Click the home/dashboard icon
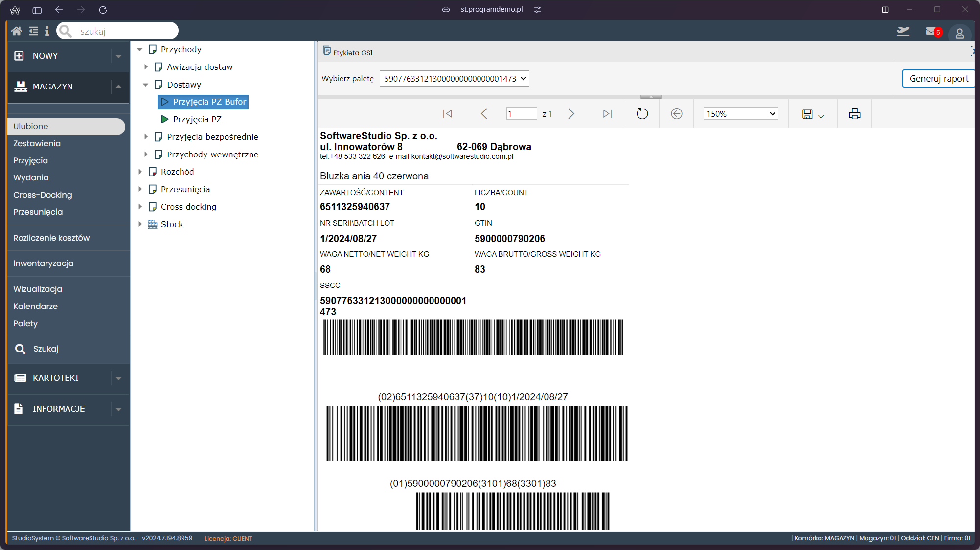The image size is (980, 550). click(16, 31)
